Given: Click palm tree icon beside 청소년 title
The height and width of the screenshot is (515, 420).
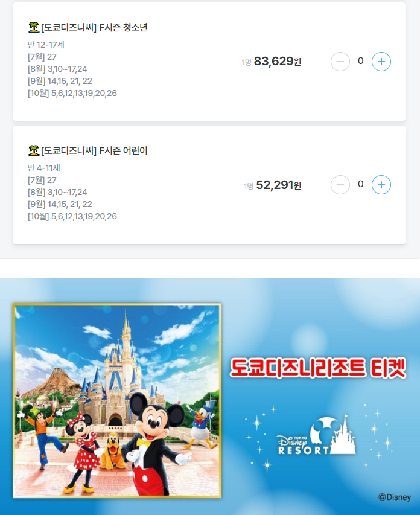Looking at the screenshot, I should tap(34, 27).
